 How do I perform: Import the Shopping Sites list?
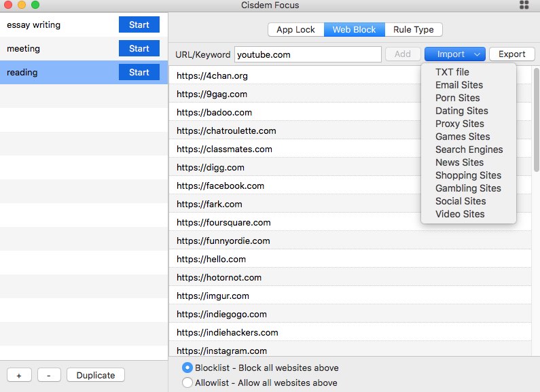pos(468,175)
